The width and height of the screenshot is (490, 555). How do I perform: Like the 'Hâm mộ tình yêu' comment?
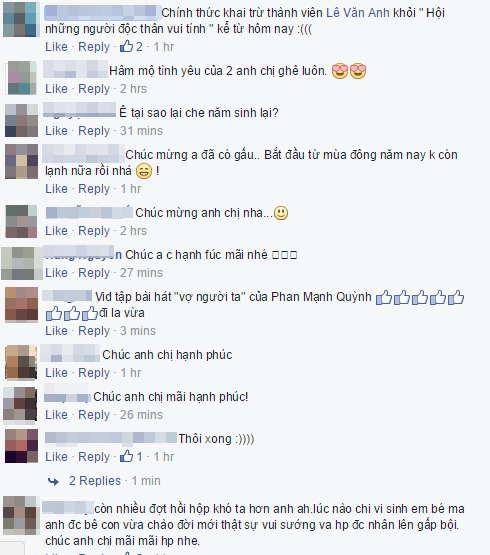coord(56,88)
